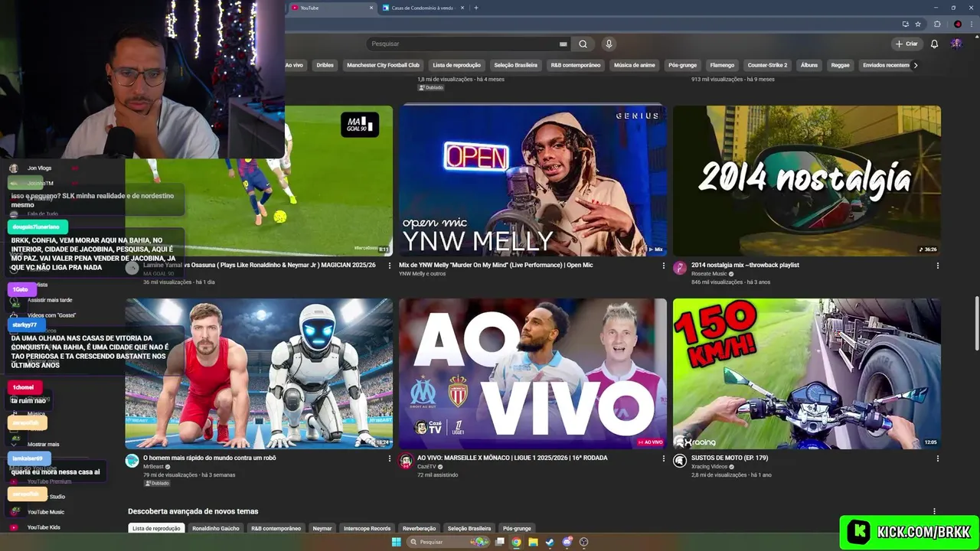The image size is (980, 551).
Task: Open Chrome profile icon in toolbar
Action: click(957, 24)
